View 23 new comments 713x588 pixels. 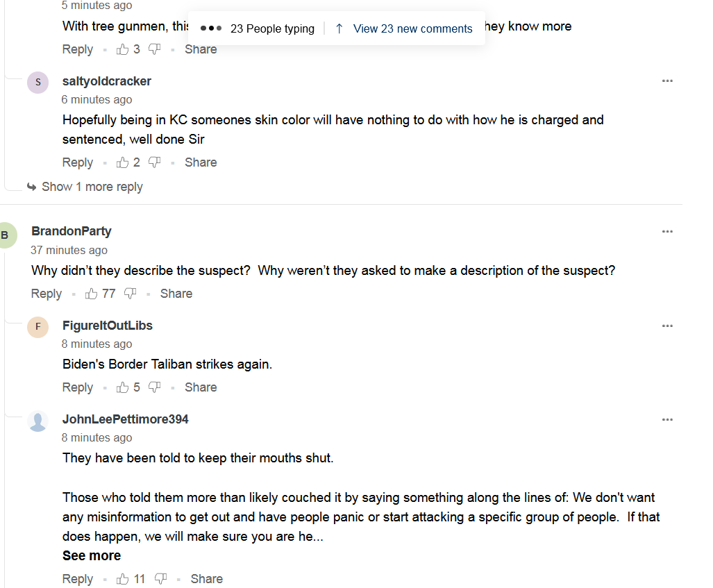(x=412, y=28)
